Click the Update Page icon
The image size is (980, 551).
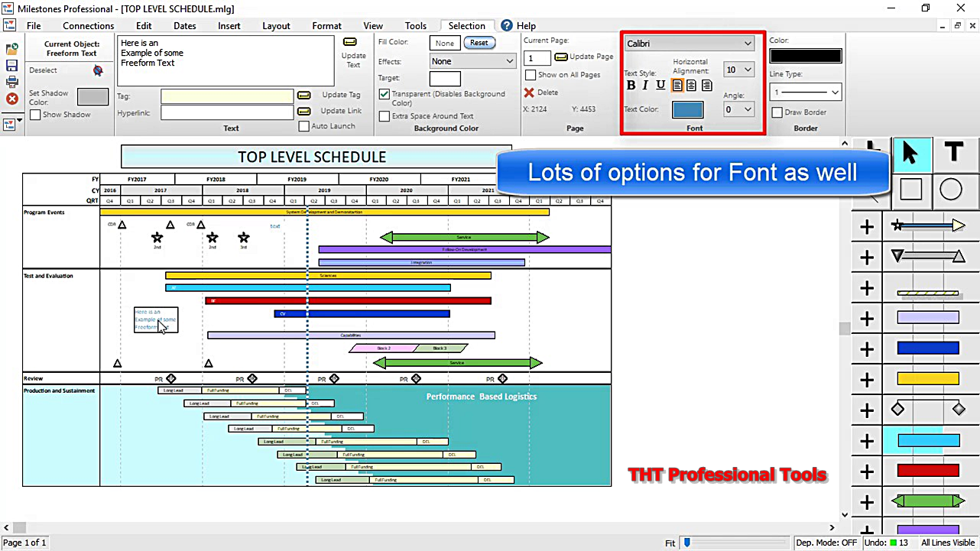click(560, 57)
